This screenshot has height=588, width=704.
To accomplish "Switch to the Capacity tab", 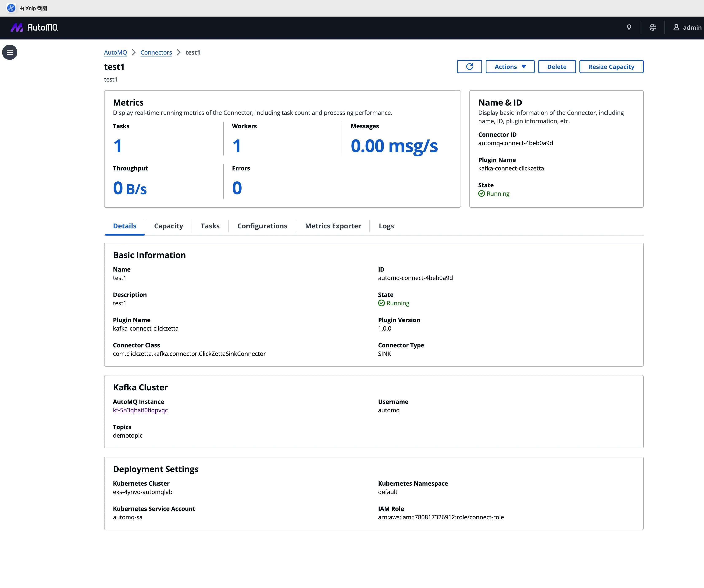I will [168, 226].
